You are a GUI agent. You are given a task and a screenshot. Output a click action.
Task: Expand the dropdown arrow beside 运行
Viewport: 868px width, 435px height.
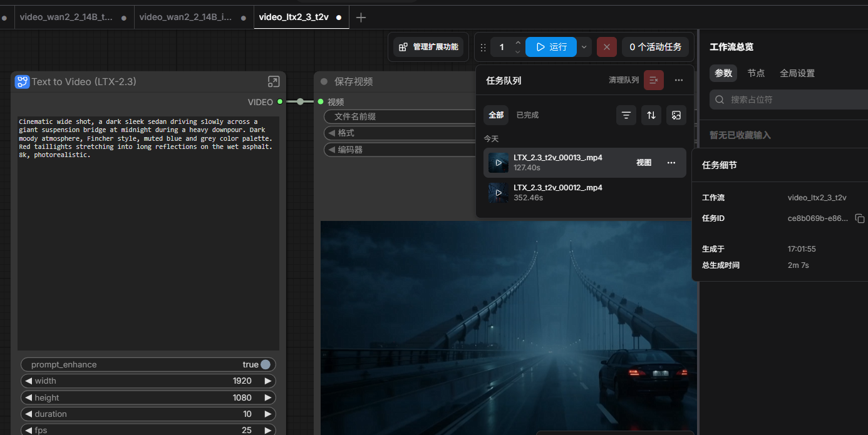click(x=584, y=47)
